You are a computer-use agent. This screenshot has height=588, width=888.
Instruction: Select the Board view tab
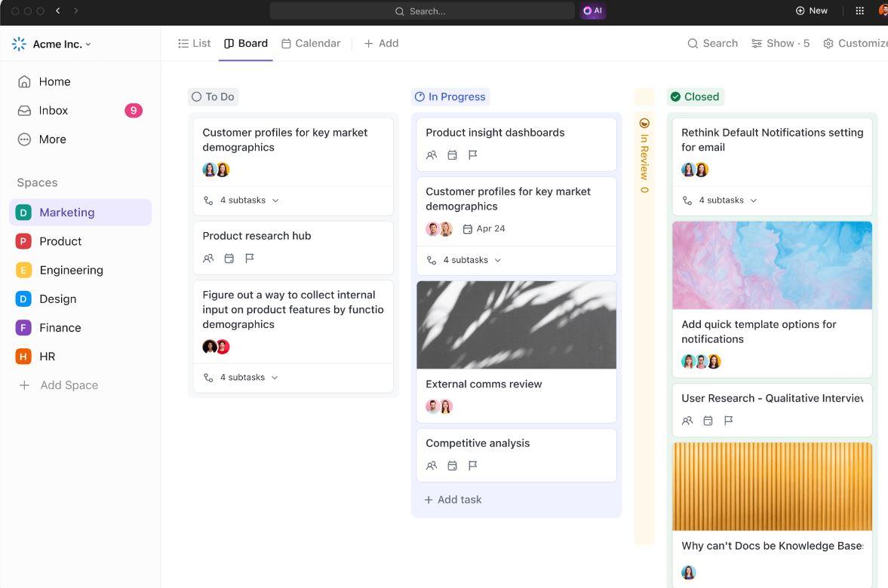point(246,44)
